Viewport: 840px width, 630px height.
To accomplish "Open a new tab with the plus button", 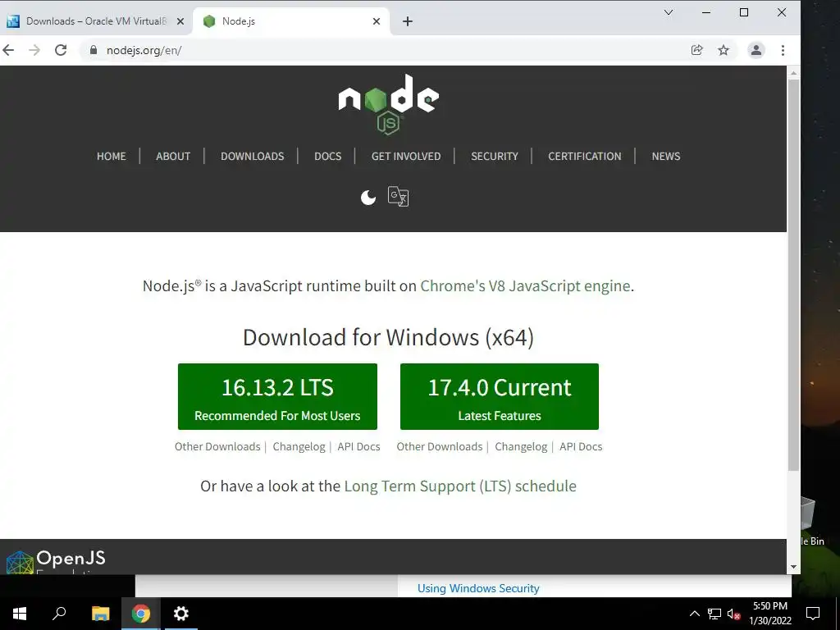I will click(x=407, y=21).
